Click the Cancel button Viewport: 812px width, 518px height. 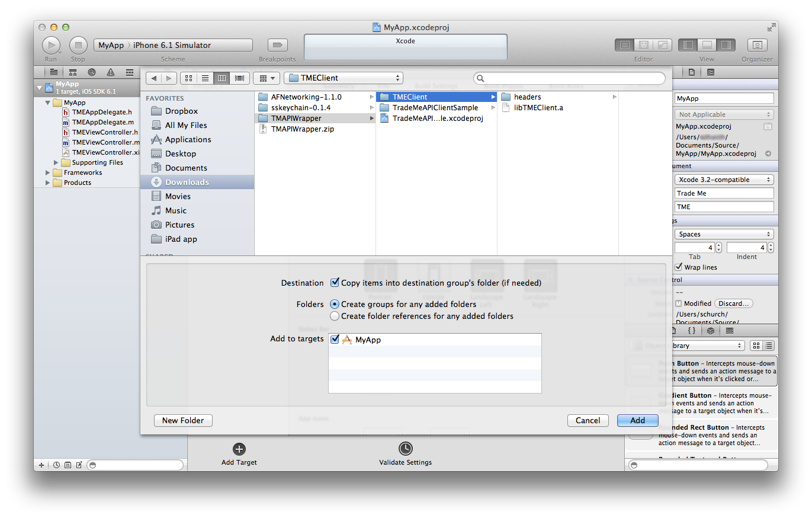coord(588,420)
